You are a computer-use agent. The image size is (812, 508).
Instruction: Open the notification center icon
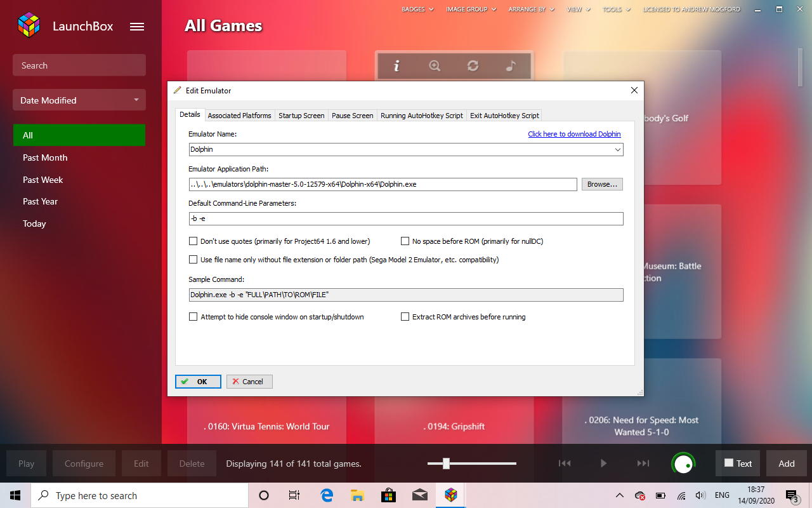pyautogui.click(x=792, y=495)
